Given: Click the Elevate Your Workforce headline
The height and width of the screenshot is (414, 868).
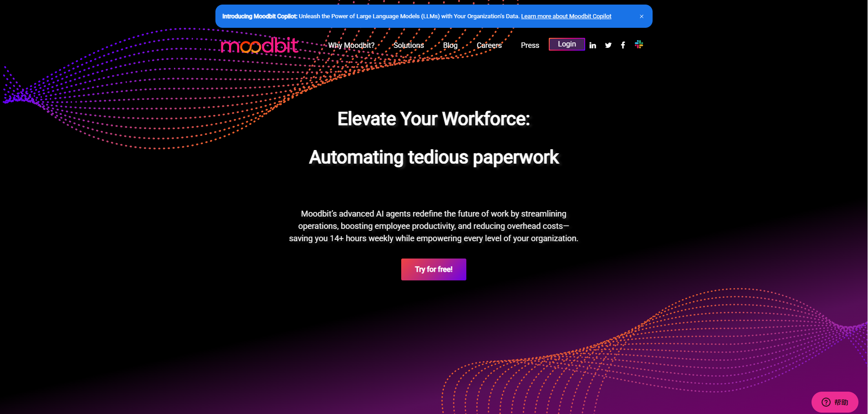Looking at the screenshot, I should click(x=434, y=119).
